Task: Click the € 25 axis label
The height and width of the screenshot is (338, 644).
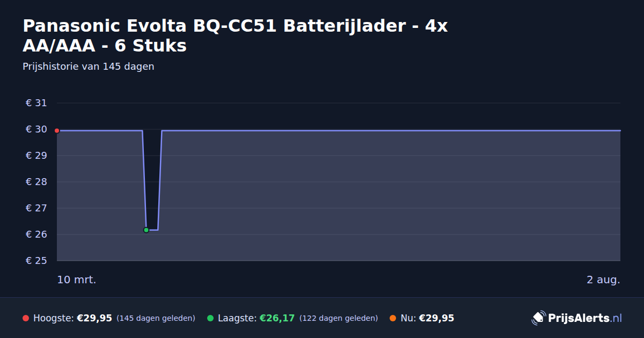Action: (x=36, y=261)
